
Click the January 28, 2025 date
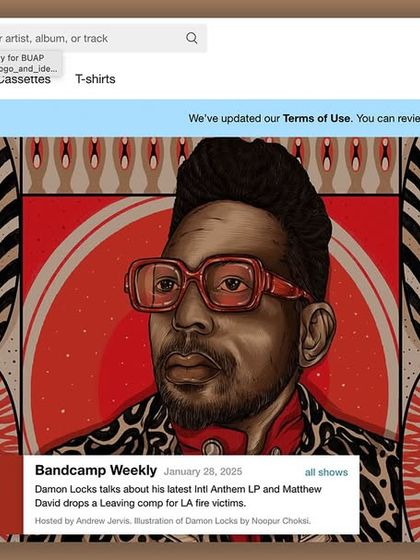pyautogui.click(x=203, y=471)
